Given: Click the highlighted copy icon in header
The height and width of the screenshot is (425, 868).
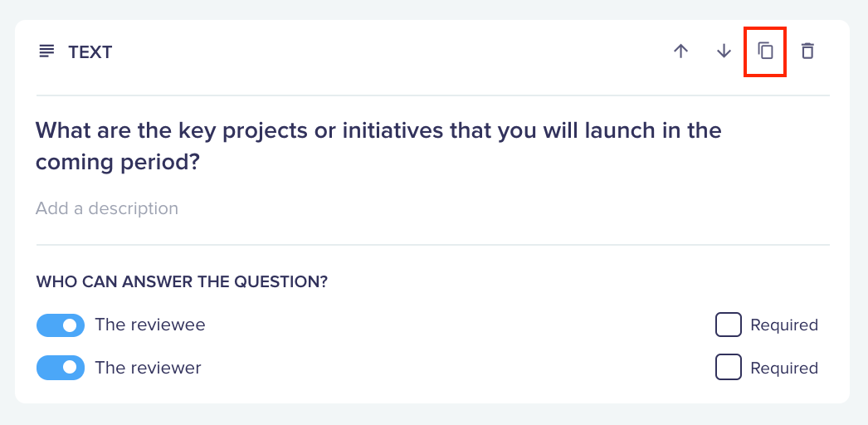Looking at the screenshot, I should tap(765, 51).
